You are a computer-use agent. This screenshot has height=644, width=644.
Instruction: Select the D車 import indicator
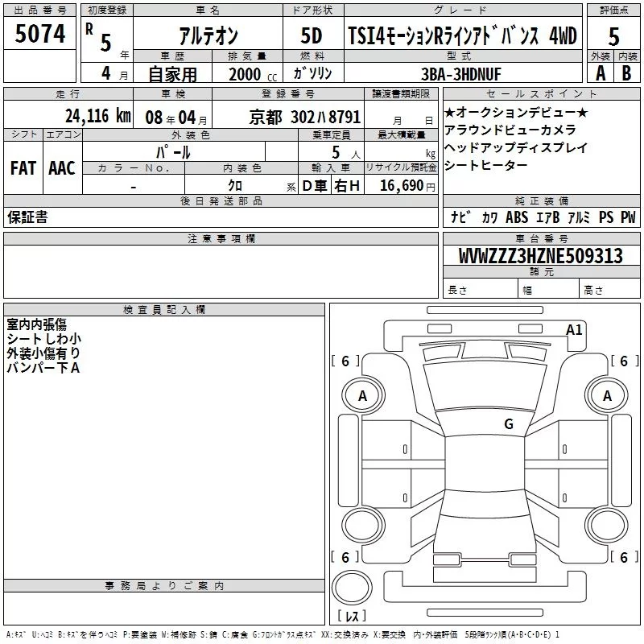[x=314, y=186]
